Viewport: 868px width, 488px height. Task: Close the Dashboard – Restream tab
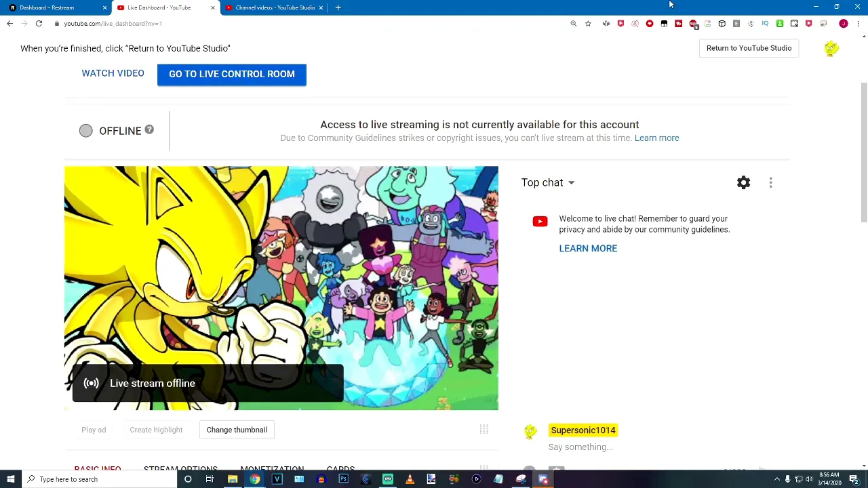(x=104, y=7)
